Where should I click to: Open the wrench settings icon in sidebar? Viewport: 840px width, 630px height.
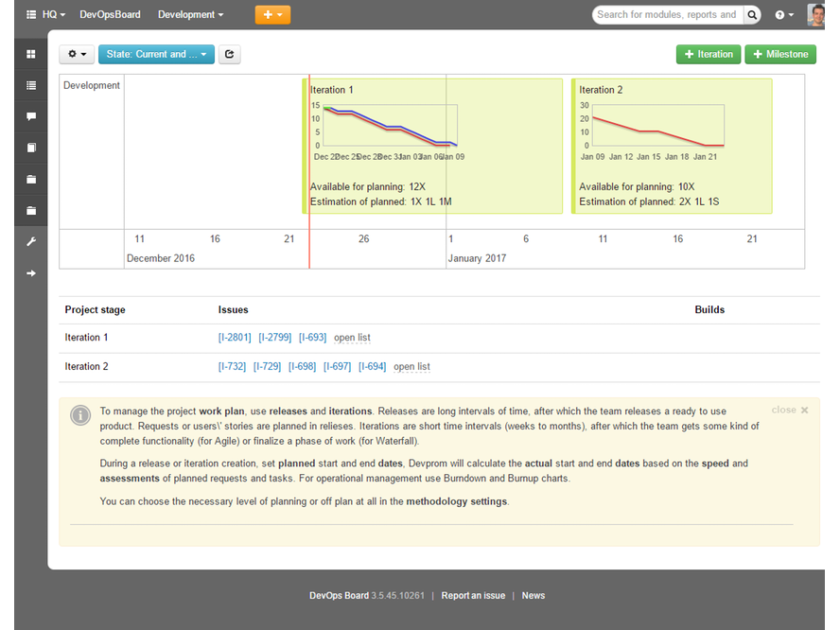coord(31,241)
